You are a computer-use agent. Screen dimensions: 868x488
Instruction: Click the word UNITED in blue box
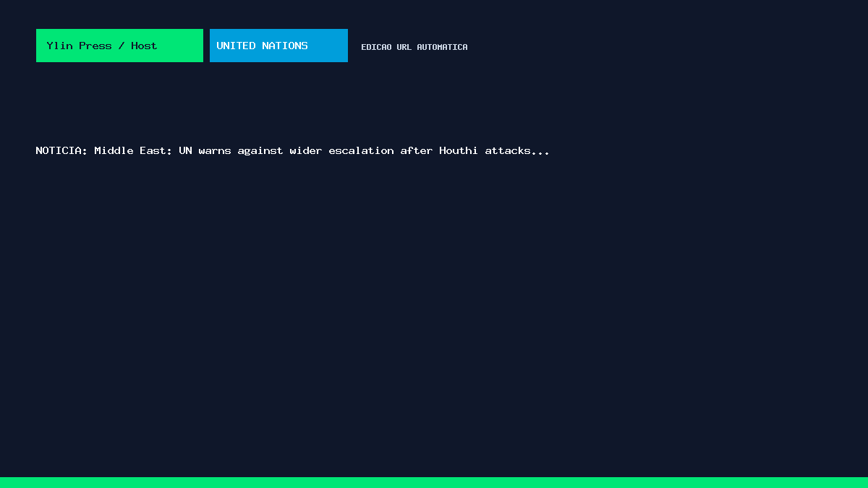236,46
